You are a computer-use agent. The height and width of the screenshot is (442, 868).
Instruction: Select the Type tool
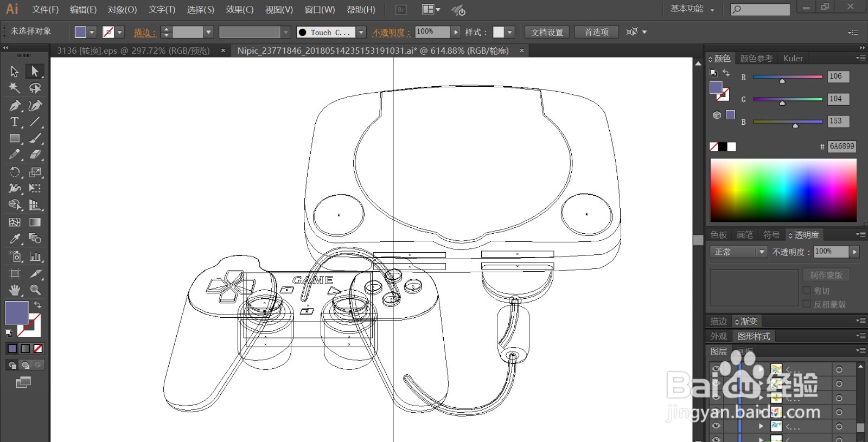(15, 121)
